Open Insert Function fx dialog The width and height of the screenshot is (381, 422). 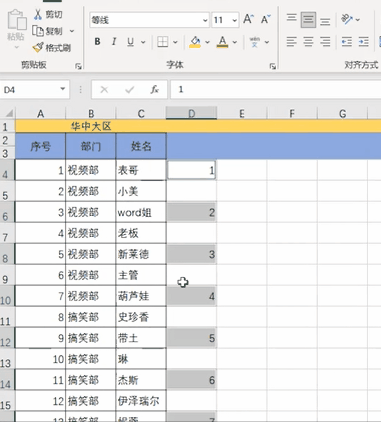tap(154, 89)
